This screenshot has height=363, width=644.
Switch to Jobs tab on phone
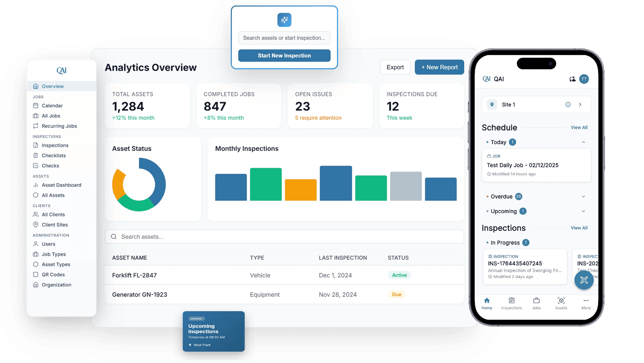click(536, 304)
